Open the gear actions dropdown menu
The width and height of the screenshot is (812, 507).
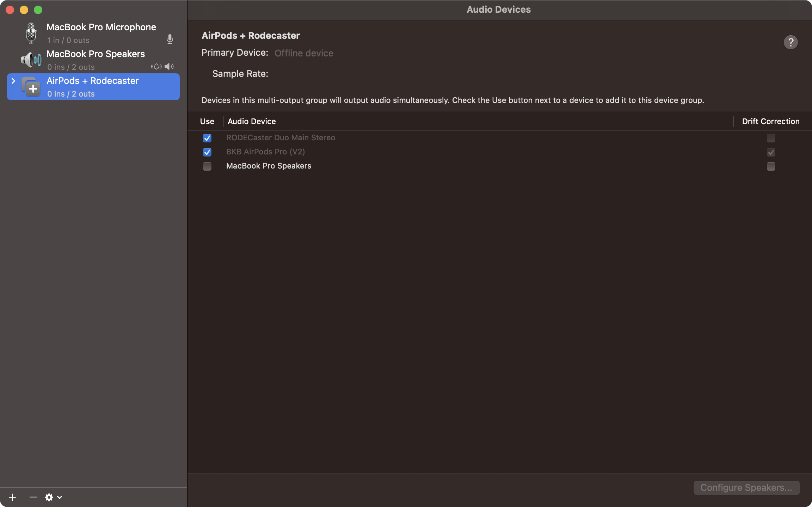pos(53,497)
